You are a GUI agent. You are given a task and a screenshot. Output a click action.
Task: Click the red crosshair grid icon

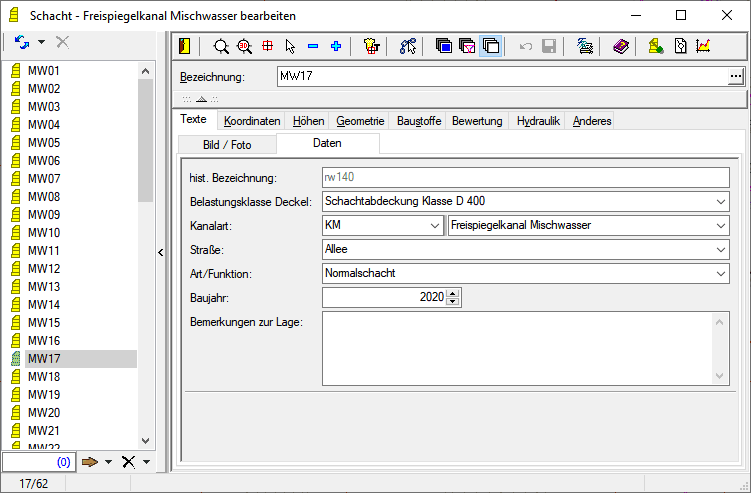coord(267,46)
